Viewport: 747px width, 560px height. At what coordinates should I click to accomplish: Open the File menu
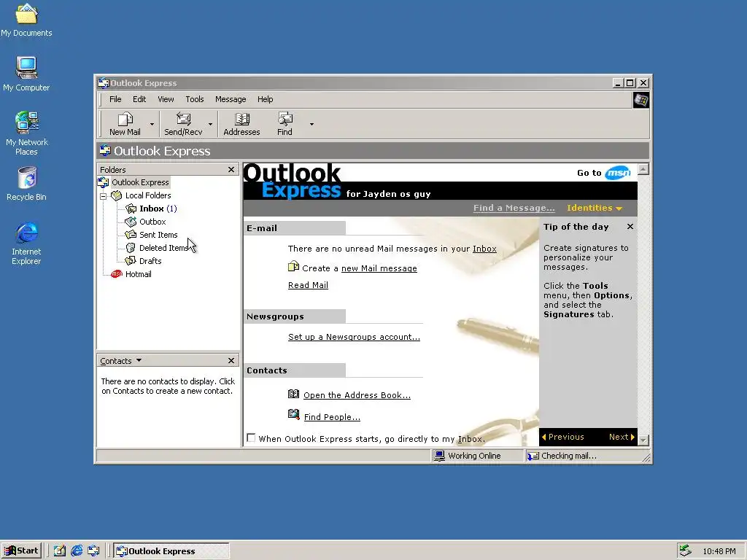(115, 99)
